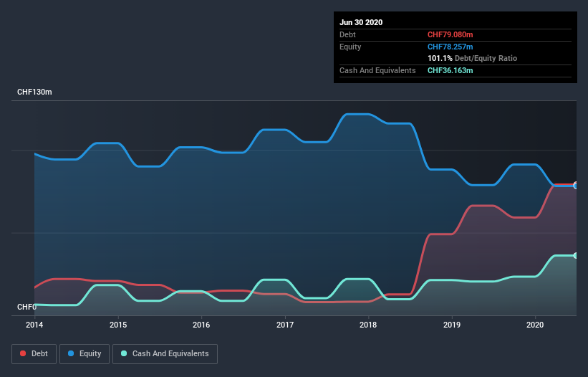Click the CHF79.080m debt value
Image resolution: width=588 pixels, height=377 pixels.
point(450,34)
